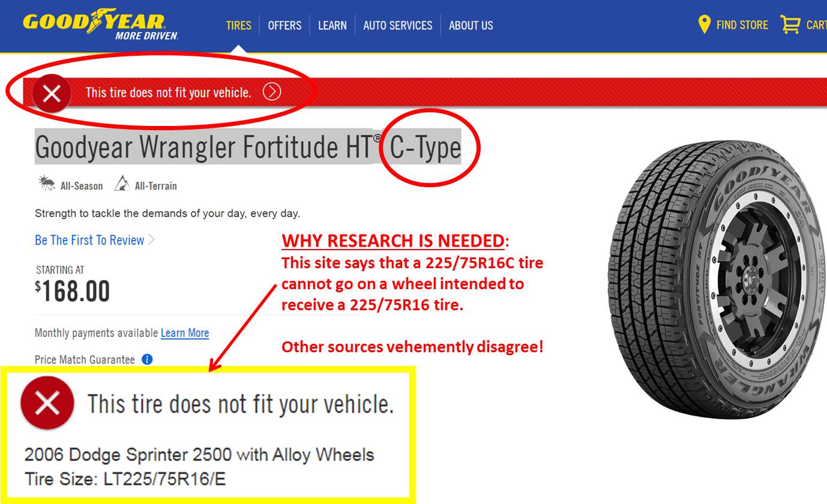Click chevron next to Be The First To Review

coord(151,240)
